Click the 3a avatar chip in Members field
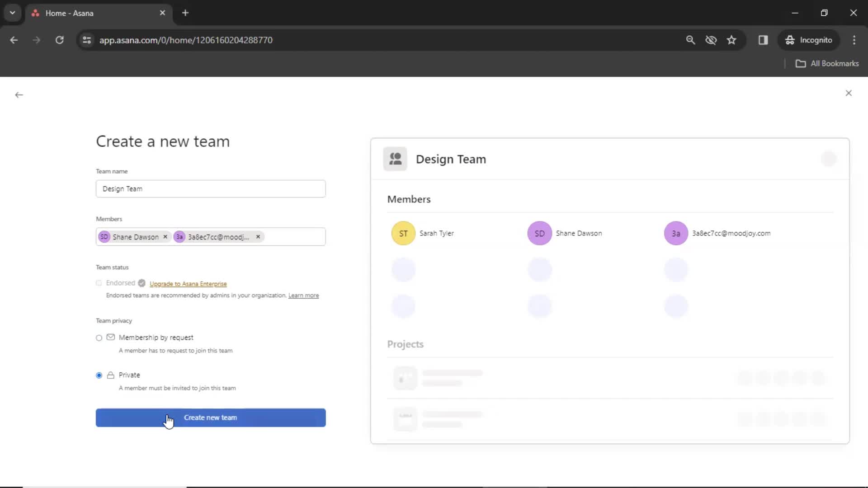Viewport: 868px width, 488px height. pyautogui.click(x=179, y=237)
